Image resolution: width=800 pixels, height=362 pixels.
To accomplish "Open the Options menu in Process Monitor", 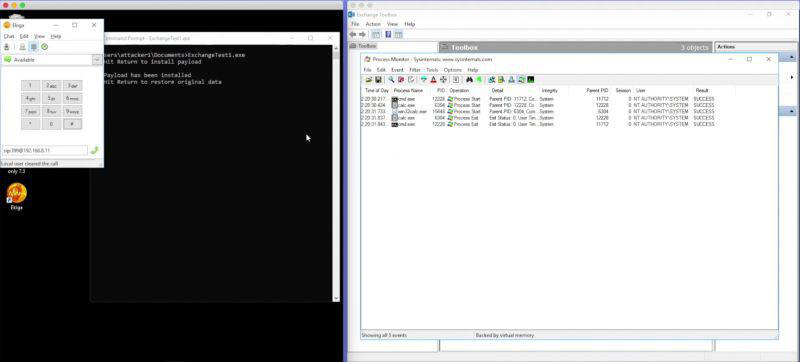I will [452, 70].
